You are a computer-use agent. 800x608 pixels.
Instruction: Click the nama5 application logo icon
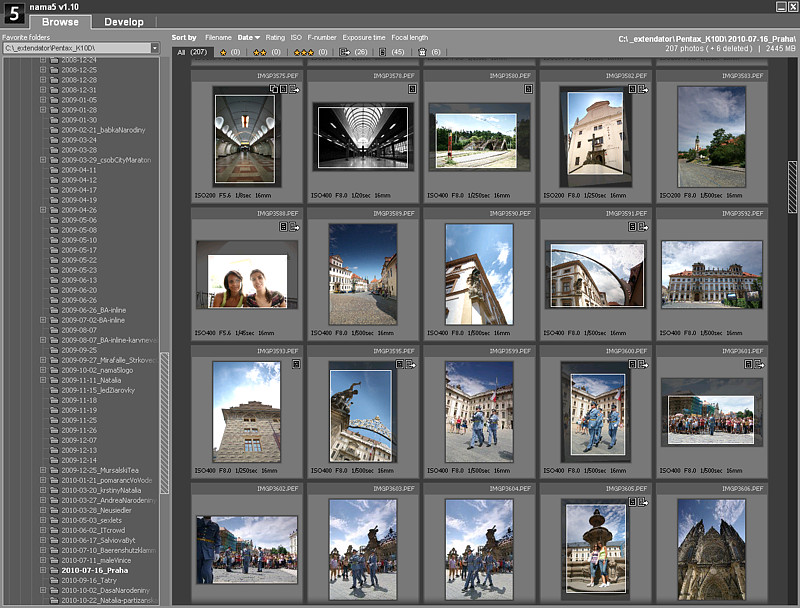click(12, 12)
